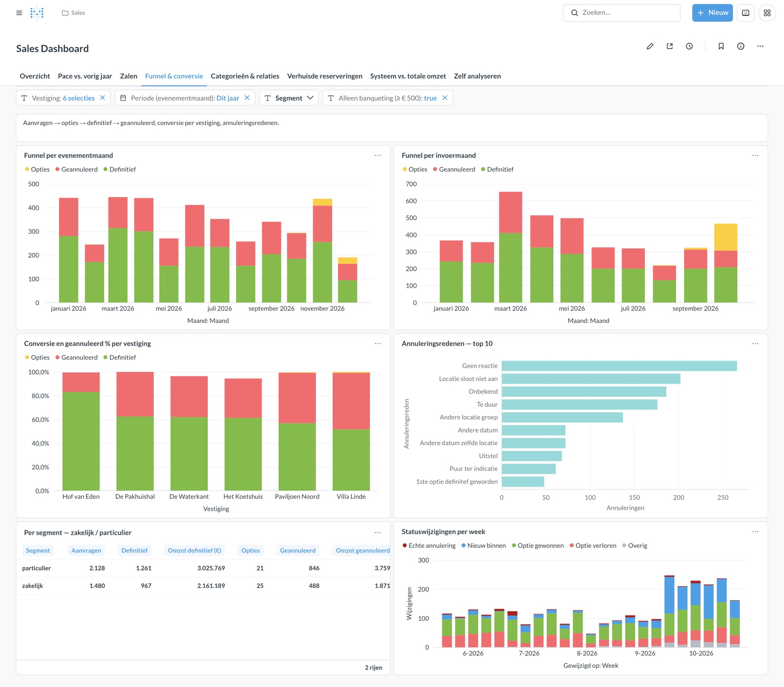Open Systeem vs. totale omzet tab

(408, 76)
